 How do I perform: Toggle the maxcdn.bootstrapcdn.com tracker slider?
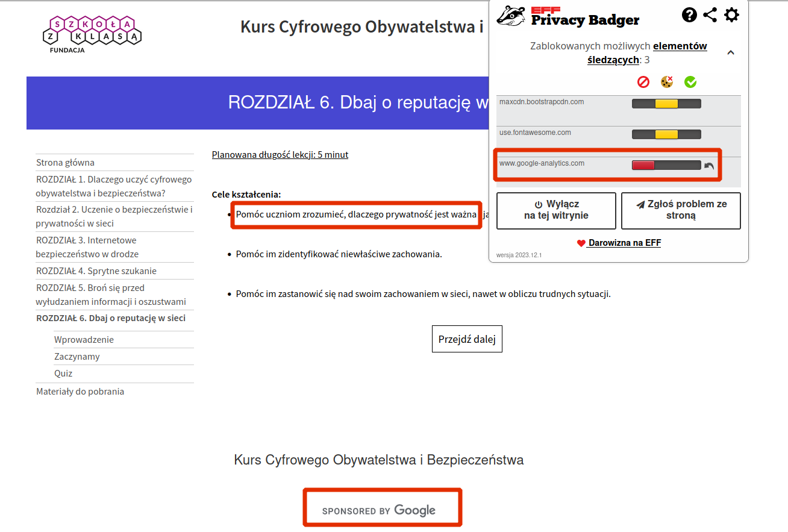coord(666,104)
